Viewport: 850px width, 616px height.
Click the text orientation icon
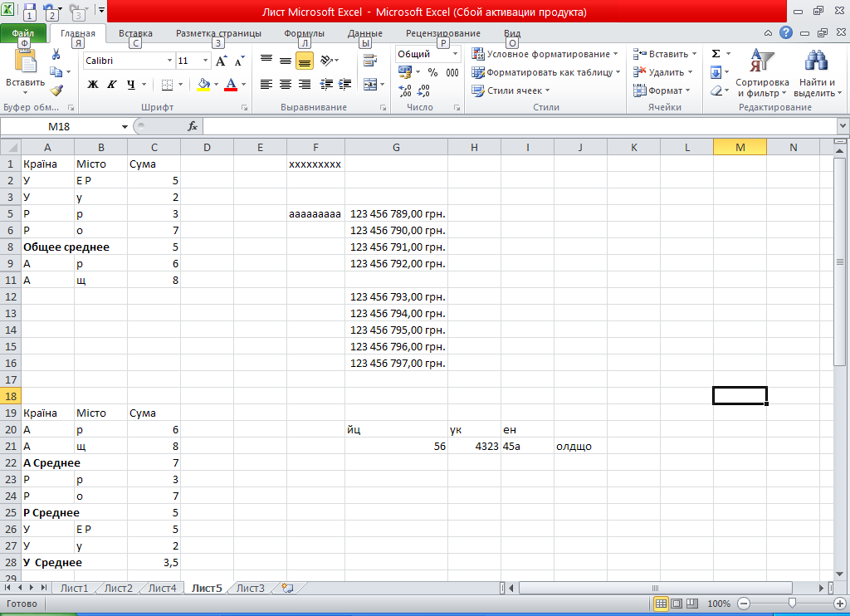(x=326, y=61)
